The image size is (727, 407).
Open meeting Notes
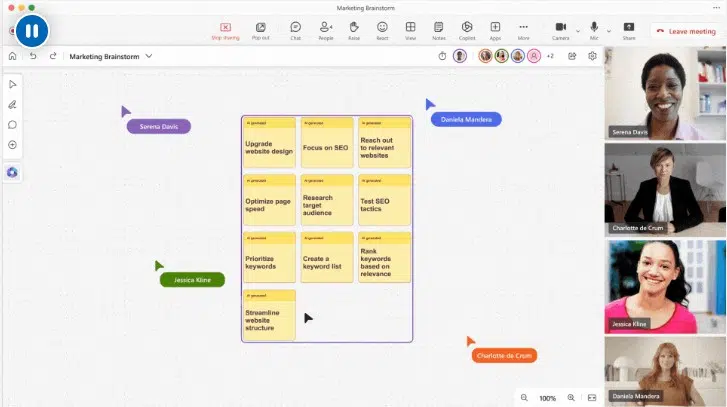click(439, 31)
